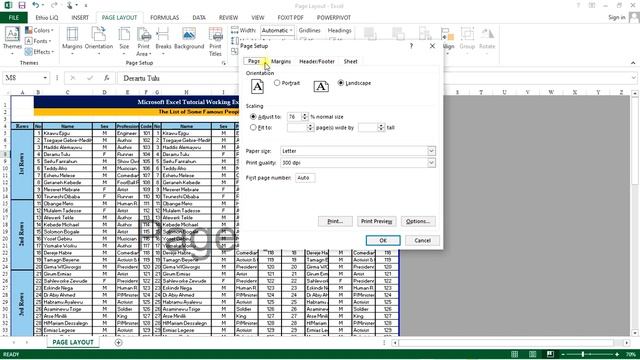Click the Redo icon in the quick access toolbar
This screenshot has height=360, width=640.
tap(54, 5)
